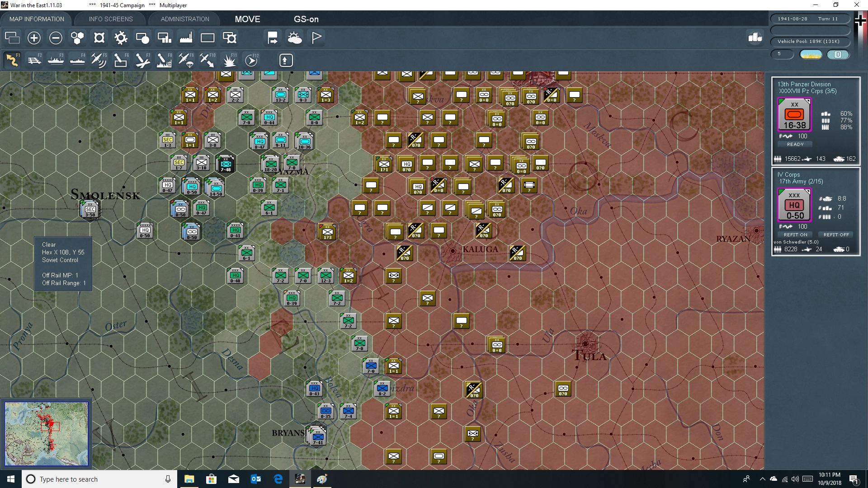Click the Vehicle Pool 189K field
The width and height of the screenshot is (868, 488).
point(810,42)
